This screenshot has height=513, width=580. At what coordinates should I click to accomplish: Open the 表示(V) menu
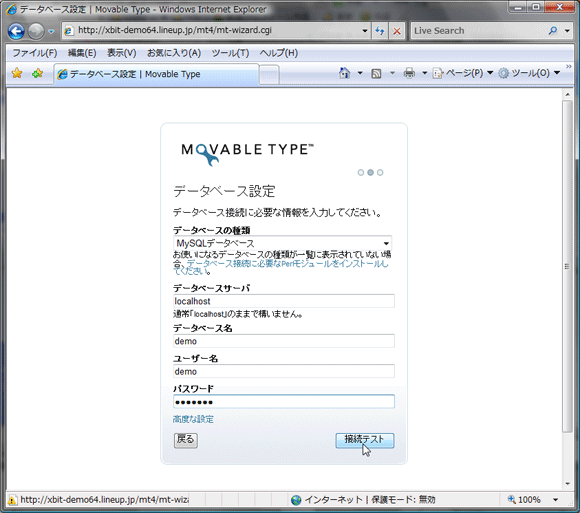122,53
